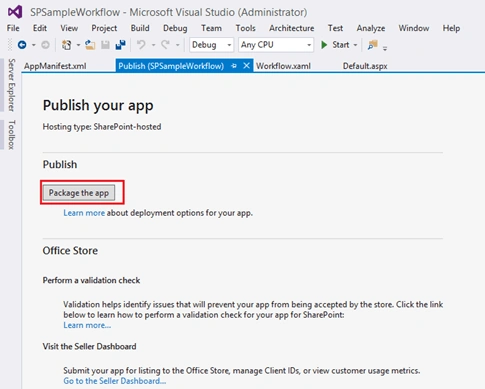Open the Analyze menu
Screen dimensions: 485x389
click(371, 28)
